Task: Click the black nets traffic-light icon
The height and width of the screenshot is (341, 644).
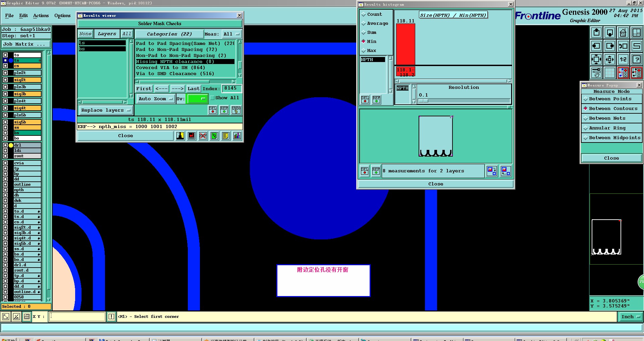Action: [636, 72]
